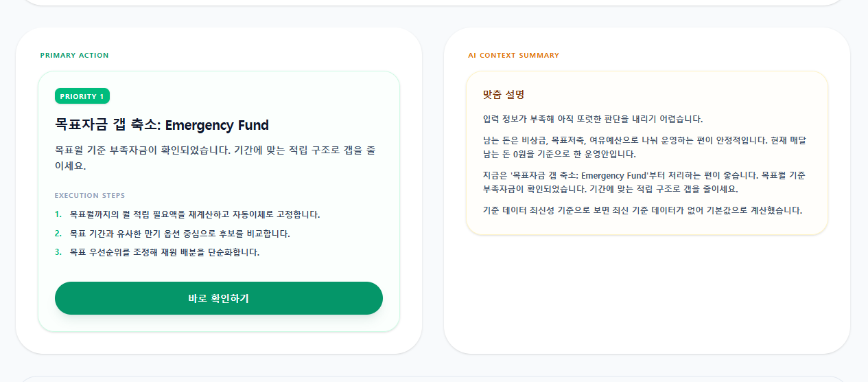Click the 입력 정보가 부족해 sentence

click(593, 119)
